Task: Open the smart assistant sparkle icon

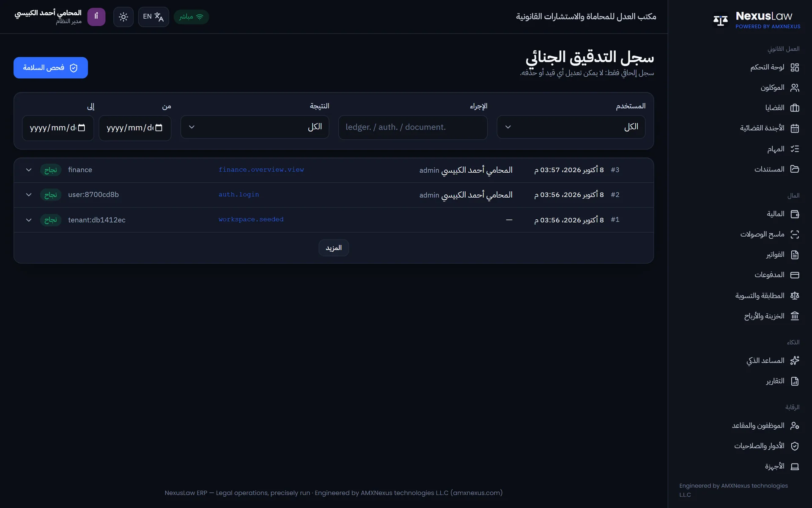Action: pyautogui.click(x=795, y=361)
